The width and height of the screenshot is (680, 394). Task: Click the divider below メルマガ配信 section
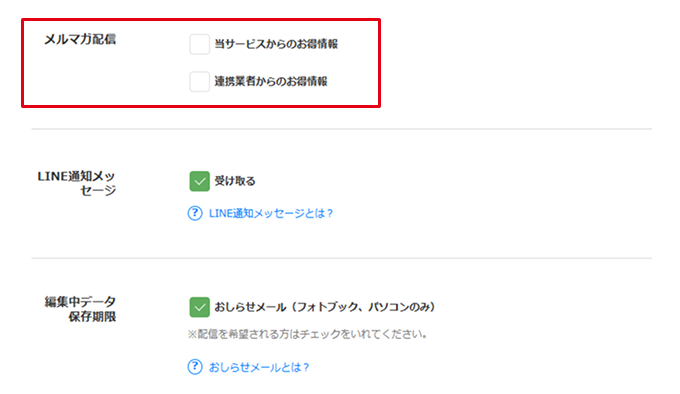342,129
